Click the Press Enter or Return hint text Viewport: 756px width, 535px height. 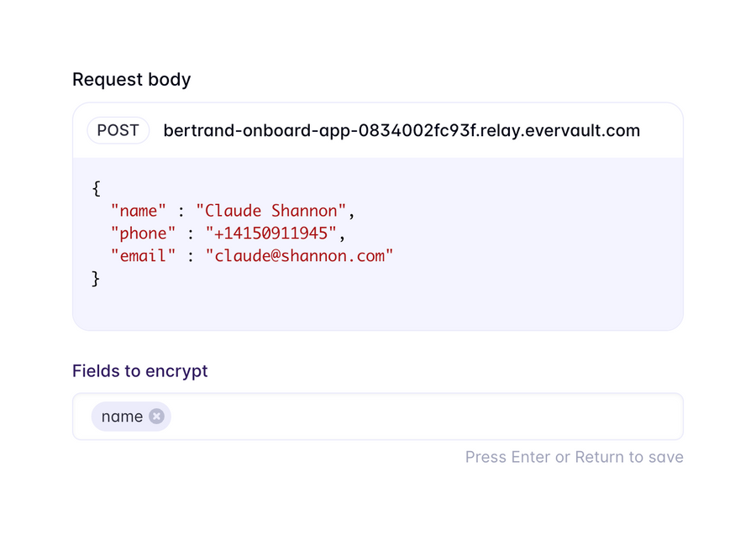pyautogui.click(x=575, y=457)
